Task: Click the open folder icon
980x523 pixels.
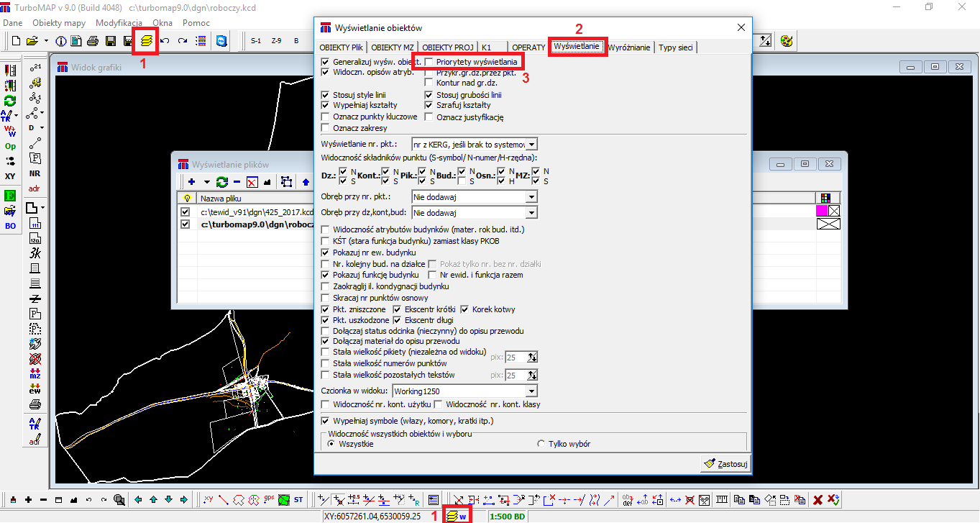Action: [32, 41]
